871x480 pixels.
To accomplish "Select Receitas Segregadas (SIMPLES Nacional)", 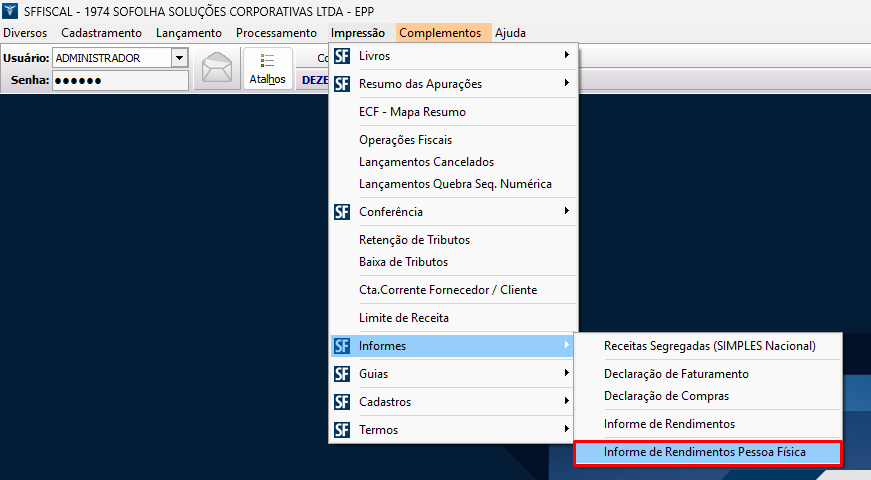I will tap(709, 346).
